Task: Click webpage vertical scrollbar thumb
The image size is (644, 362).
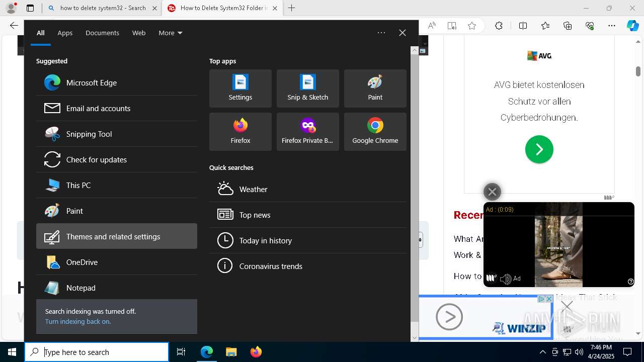Action: [x=638, y=71]
